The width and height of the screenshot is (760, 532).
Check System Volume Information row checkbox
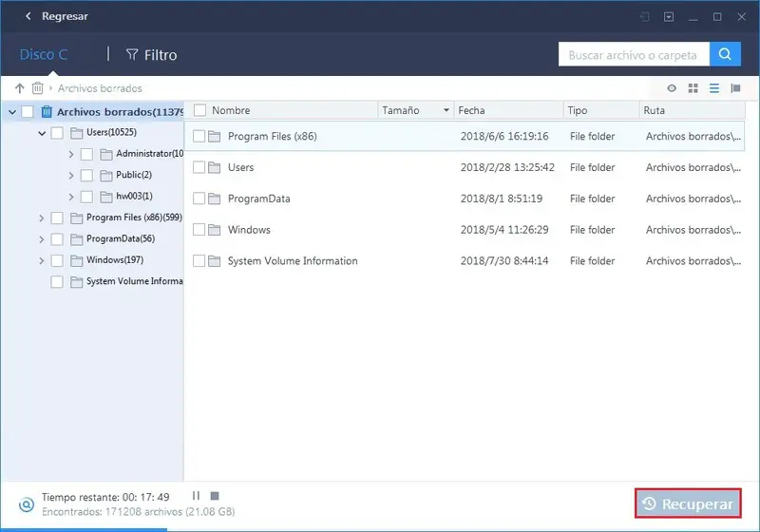click(199, 260)
